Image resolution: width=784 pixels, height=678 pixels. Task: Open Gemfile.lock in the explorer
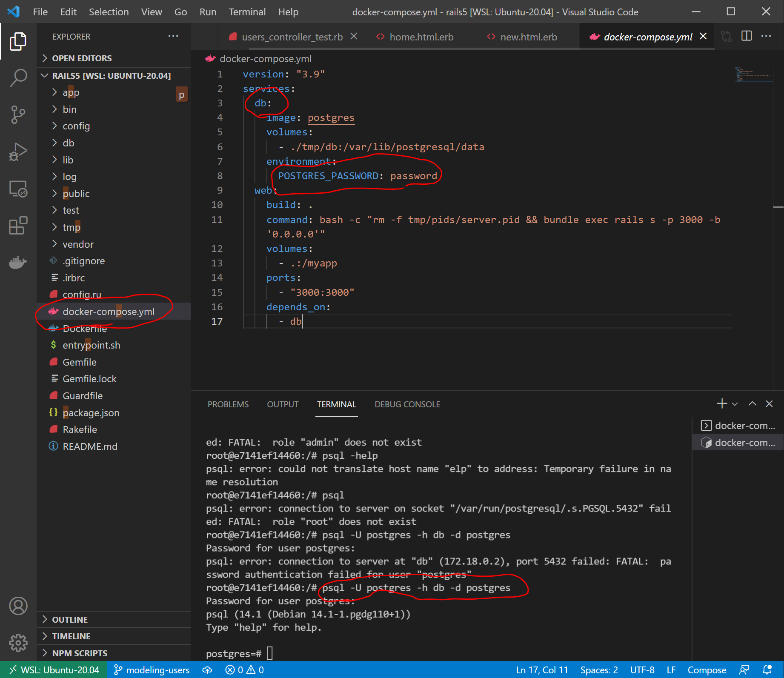point(114,379)
